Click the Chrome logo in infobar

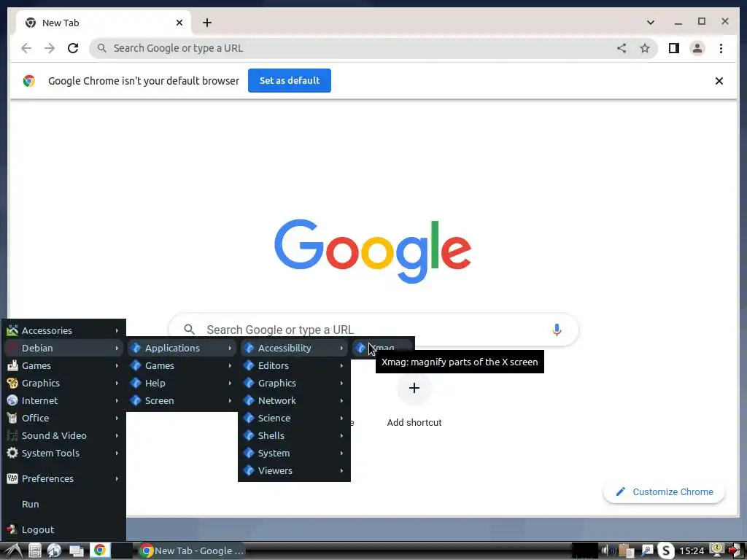(x=29, y=81)
